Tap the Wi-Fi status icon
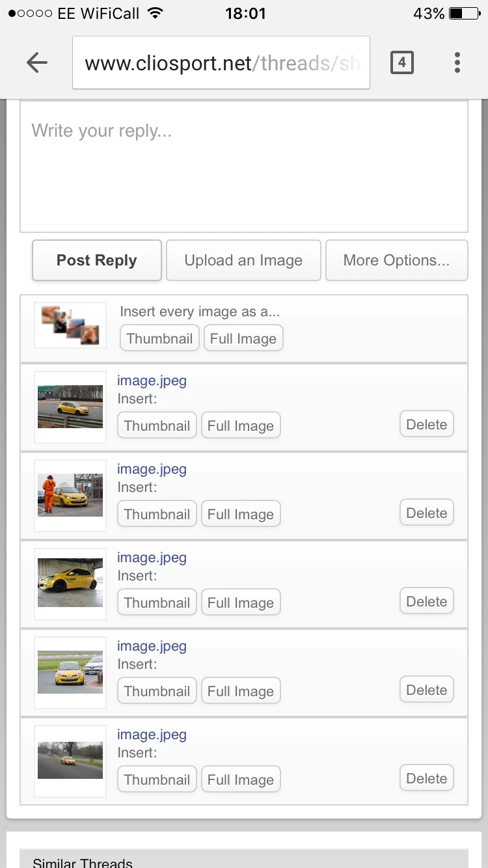This screenshot has height=868, width=488. 155,13
